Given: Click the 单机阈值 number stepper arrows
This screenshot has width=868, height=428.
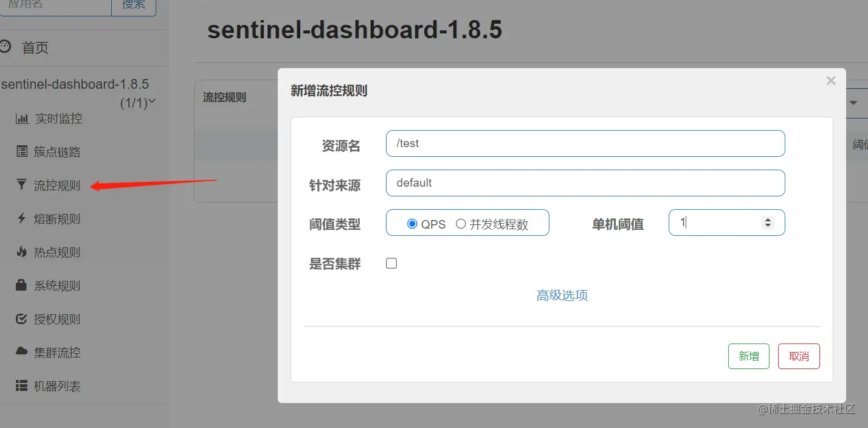Looking at the screenshot, I should point(768,223).
